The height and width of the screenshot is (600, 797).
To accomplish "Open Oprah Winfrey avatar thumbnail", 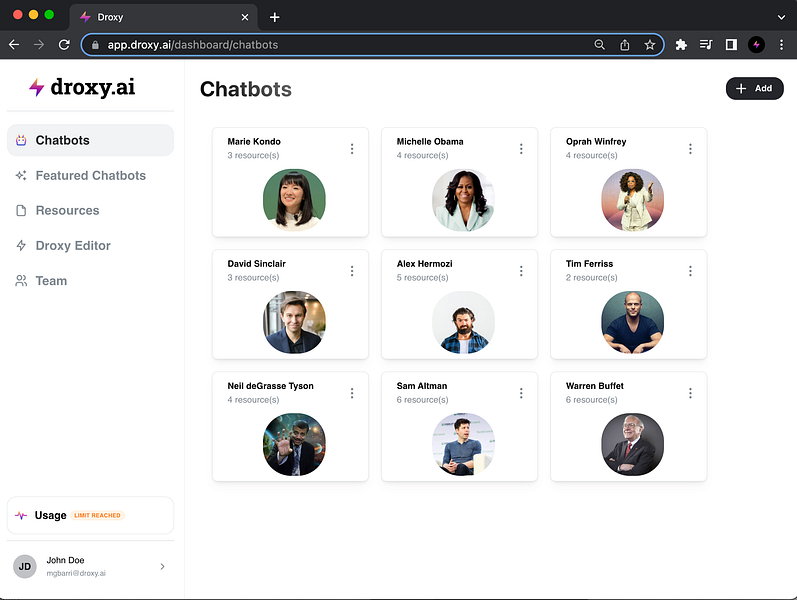I will point(632,200).
